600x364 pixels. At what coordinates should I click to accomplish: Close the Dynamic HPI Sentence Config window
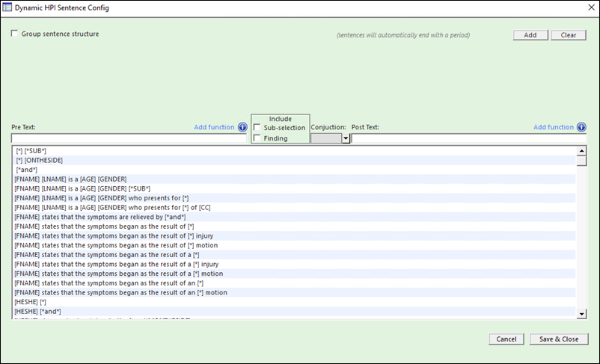click(x=591, y=7)
